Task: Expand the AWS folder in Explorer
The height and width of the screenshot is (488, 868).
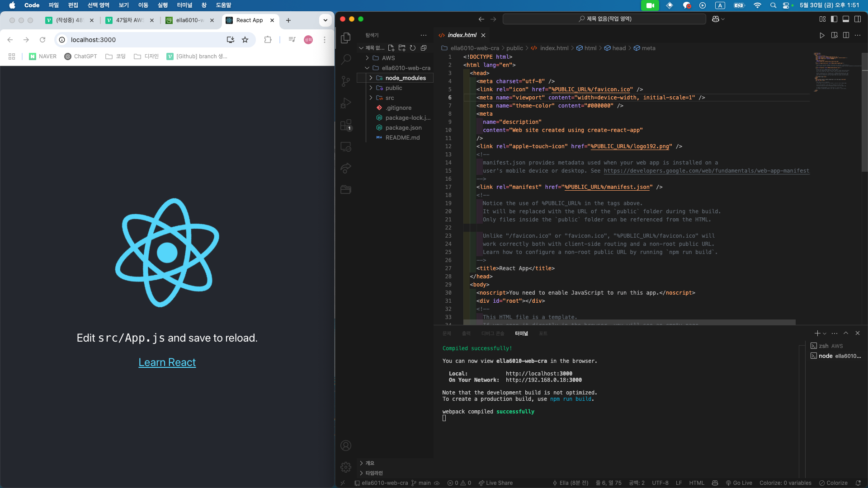Action: [x=368, y=58]
